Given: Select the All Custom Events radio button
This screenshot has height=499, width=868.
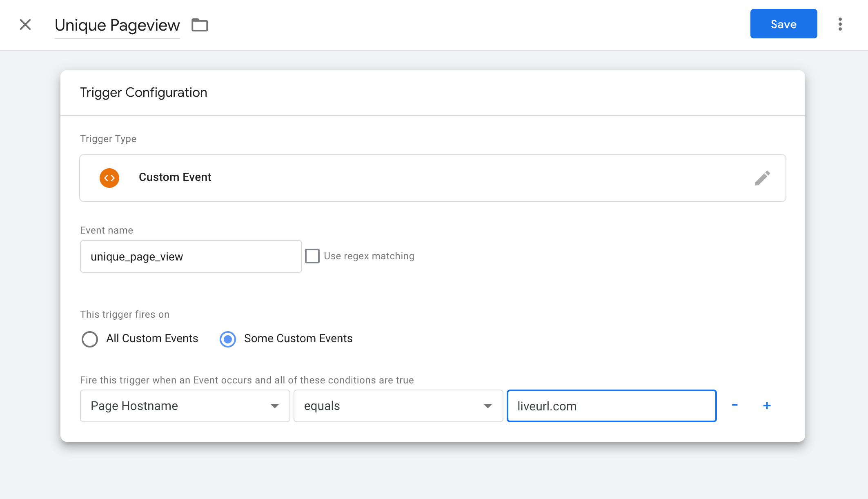Looking at the screenshot, I should pyautogui.click(x=89, y=339).
